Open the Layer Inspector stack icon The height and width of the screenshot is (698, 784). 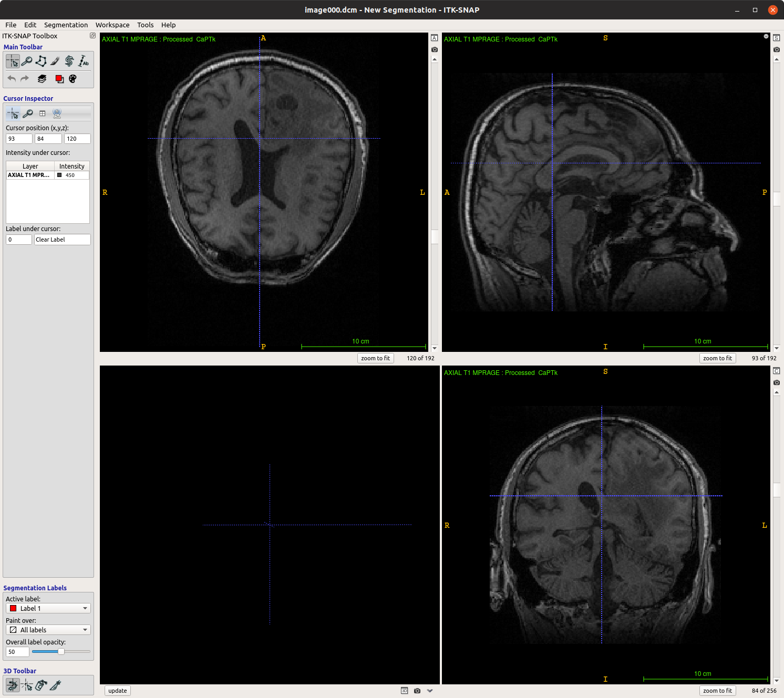click(42, 79)
